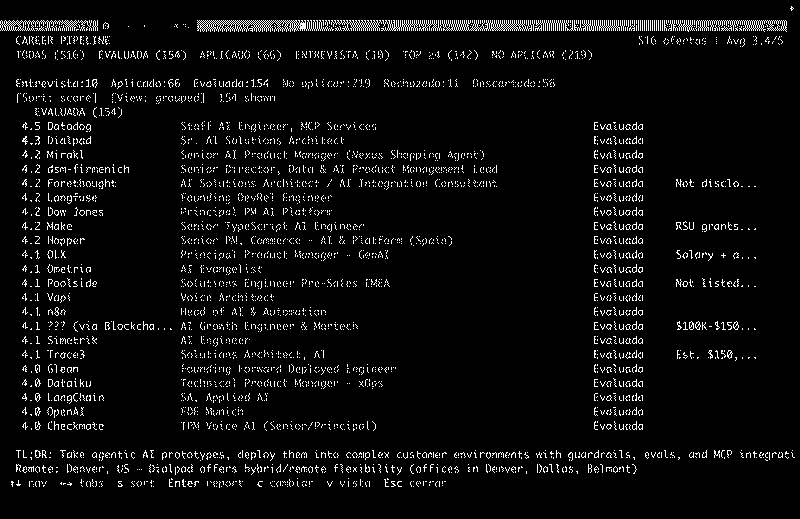
Task: Click the Checkmate row's Evaluada status
Action: [618, 426]
